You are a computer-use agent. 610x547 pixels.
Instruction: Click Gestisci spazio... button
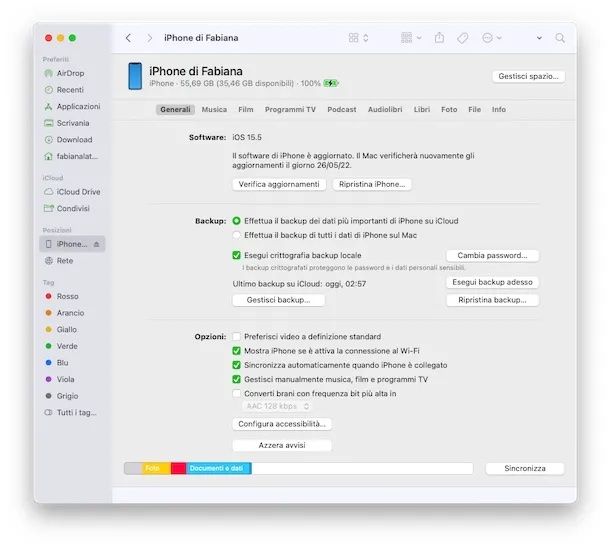pyautogui.click(x=528, y=76)
